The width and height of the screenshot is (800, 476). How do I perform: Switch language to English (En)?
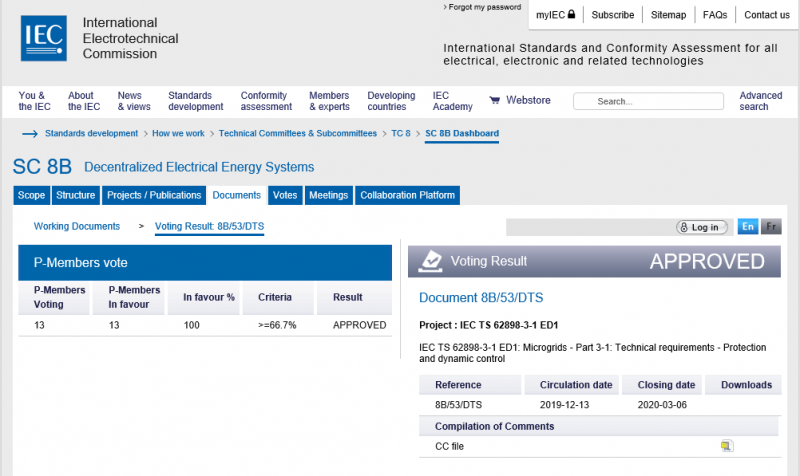[x=748, y=227]
